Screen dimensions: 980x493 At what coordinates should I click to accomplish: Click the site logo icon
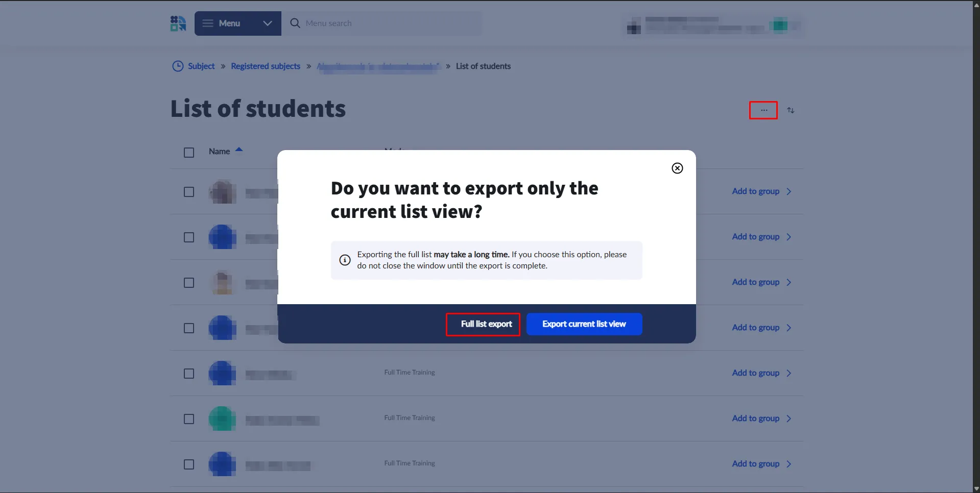pos(178,23)
